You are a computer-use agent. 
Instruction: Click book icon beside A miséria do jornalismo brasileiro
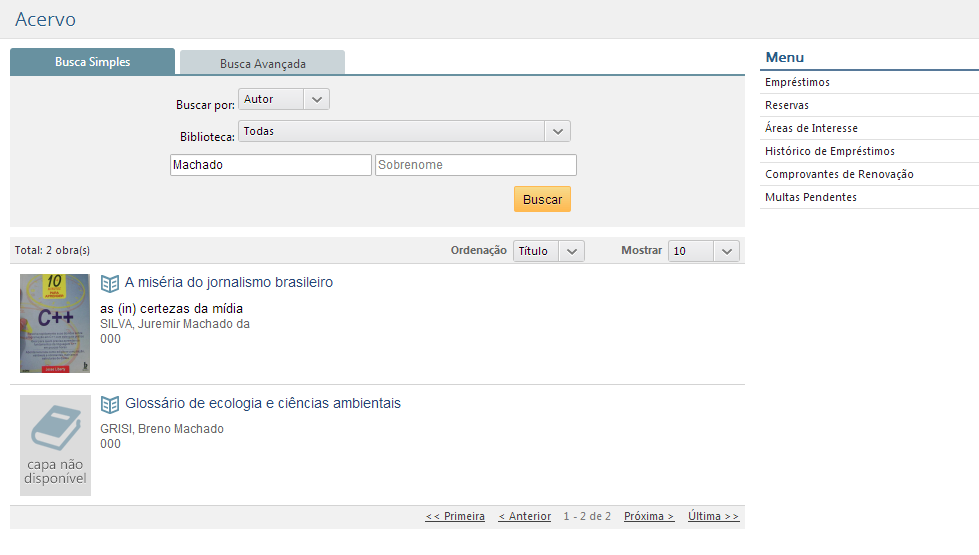pyautogui.click(x=110, y=283)
